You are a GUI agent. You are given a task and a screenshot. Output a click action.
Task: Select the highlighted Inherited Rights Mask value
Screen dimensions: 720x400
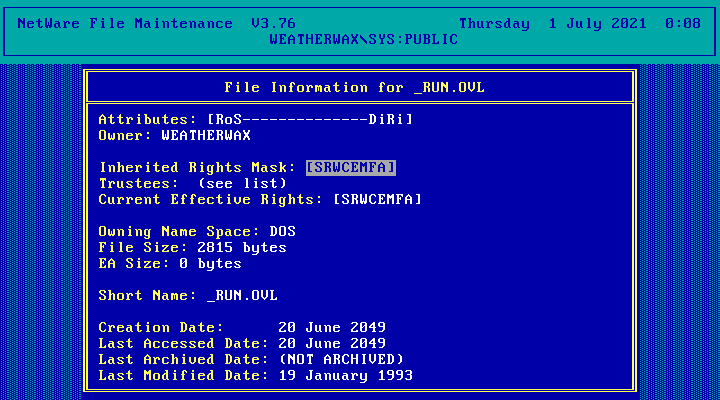coord(351,167)
